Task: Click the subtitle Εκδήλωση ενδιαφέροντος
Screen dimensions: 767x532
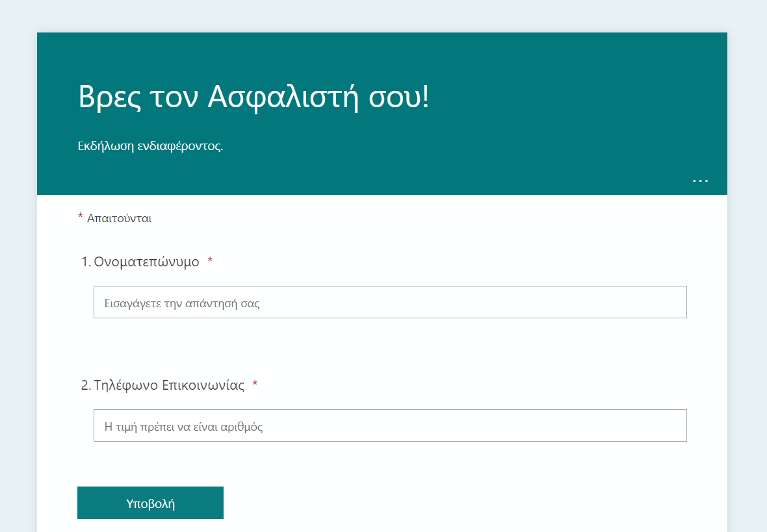Action: tap(150, 146)
